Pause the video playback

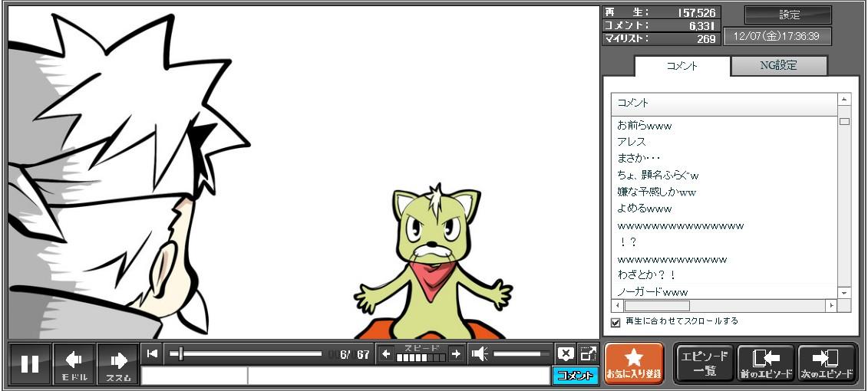pos(30,363)
